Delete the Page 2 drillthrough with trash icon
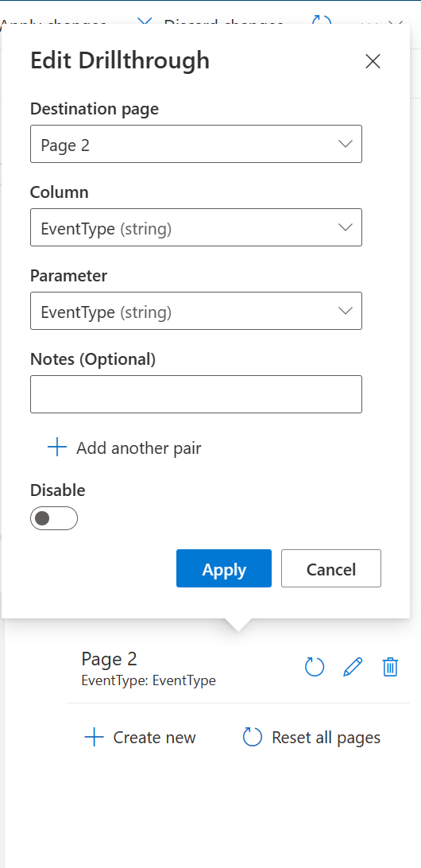Viewport: 421px width, 868px height. click(390, 666)
